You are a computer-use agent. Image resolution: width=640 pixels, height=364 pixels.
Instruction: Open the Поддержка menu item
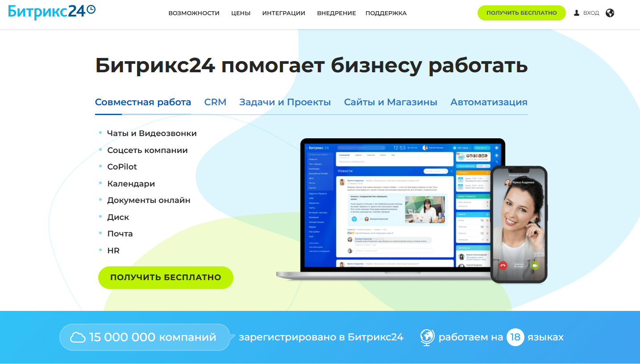(386, 13)
